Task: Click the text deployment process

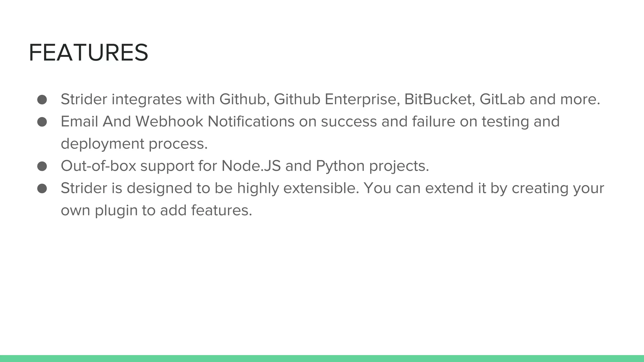Action: [x=134, y=144]
